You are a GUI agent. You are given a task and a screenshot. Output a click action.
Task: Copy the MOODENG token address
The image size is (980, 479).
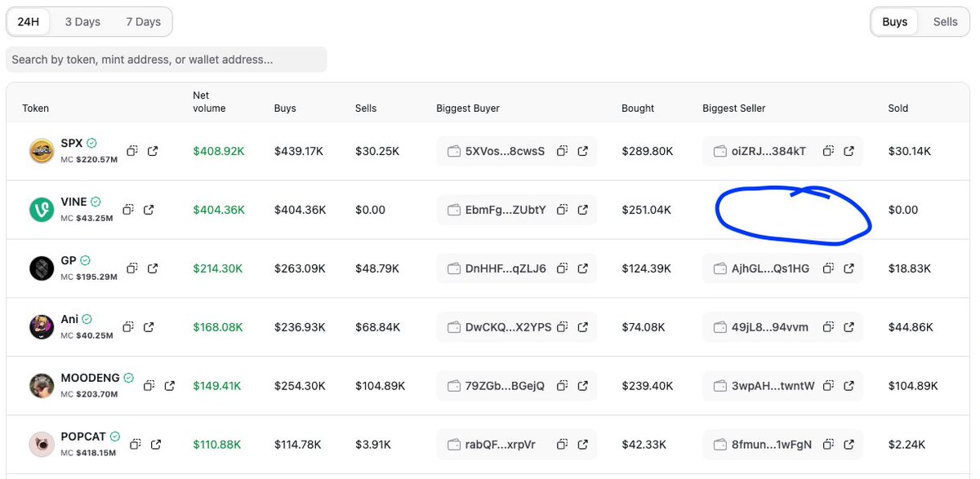tap(149, 385)
